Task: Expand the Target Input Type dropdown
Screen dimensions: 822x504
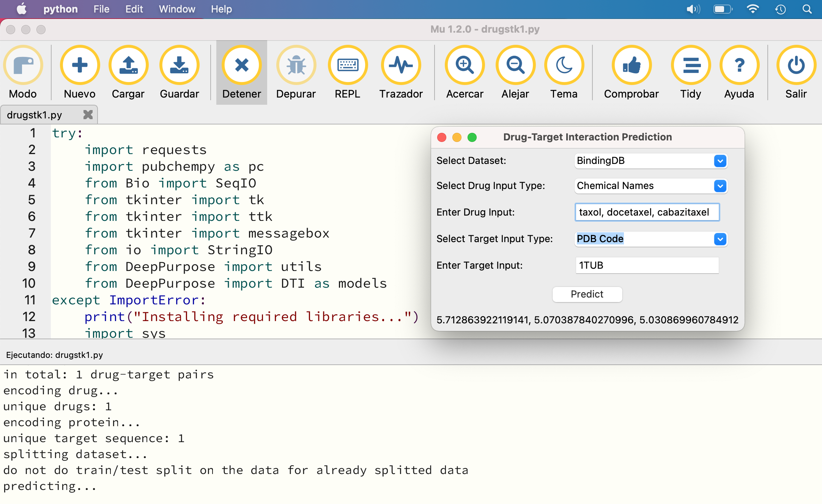Action: (x=720, y=239)
